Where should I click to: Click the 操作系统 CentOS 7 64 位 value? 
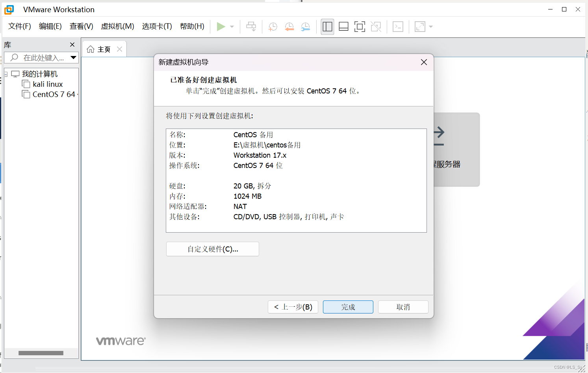(258, 166)
